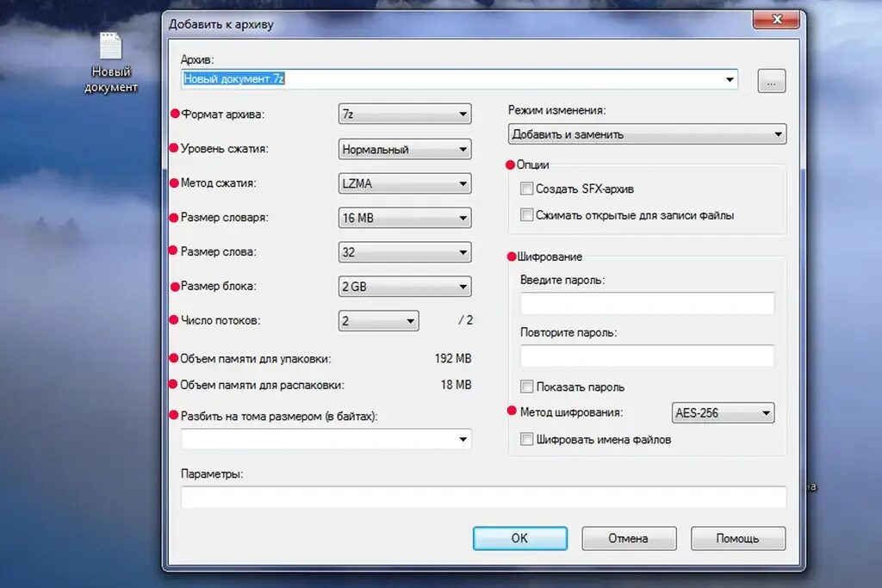This screenshot has width=882, height=588.
Task: Open the Метод сжатия LZMA dropdown
Action: (405, 184)
